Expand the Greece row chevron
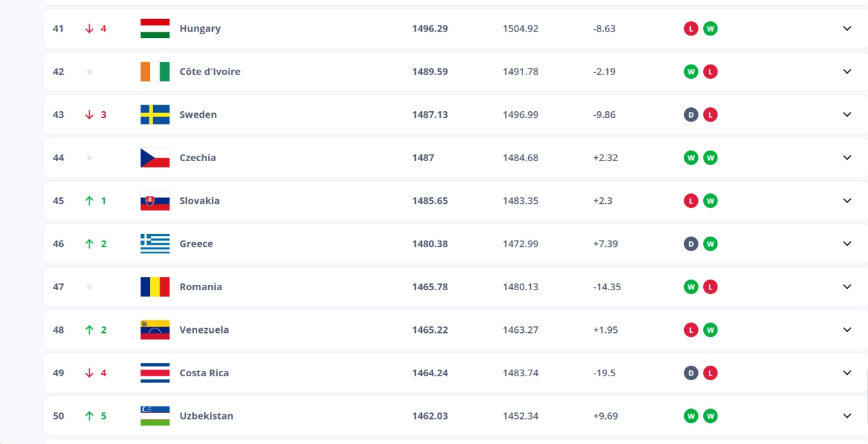This screenshot has height=444, width=868. (847, 243)
